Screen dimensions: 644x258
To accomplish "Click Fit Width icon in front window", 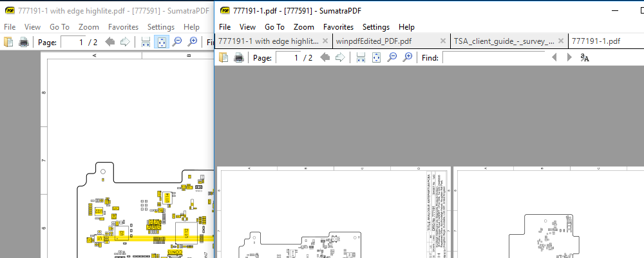I will [x=361, y=57].
